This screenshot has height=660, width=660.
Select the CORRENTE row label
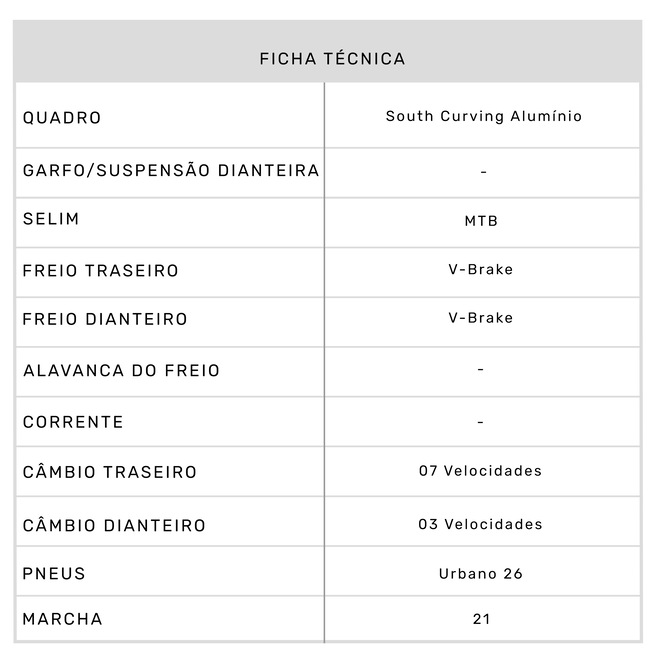click(x=73, y=422)
